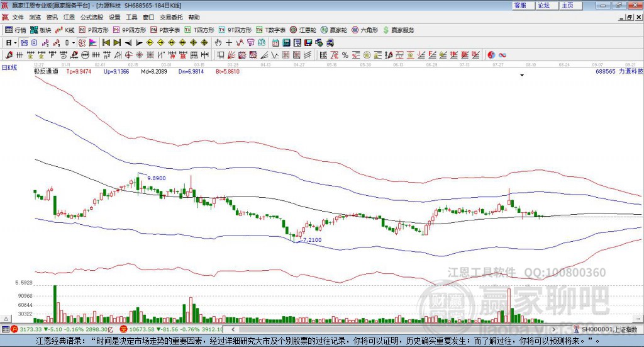This screenshot has height=347, width=644.
Task: Open the T四方形 tool
Action: point(199,30)
